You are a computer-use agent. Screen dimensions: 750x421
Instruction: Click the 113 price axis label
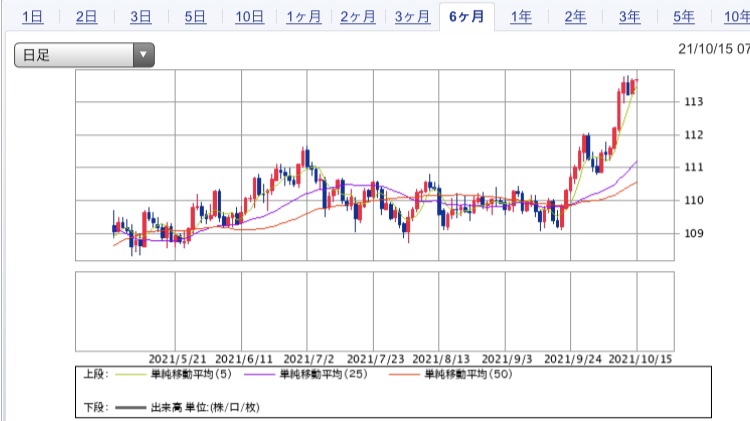[x=694, y=102]
